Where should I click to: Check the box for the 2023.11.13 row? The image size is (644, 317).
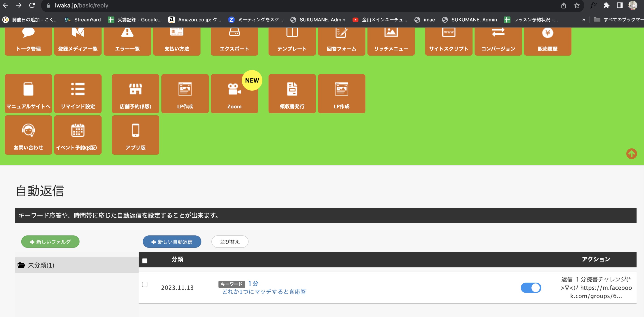[x=145, y=284]
